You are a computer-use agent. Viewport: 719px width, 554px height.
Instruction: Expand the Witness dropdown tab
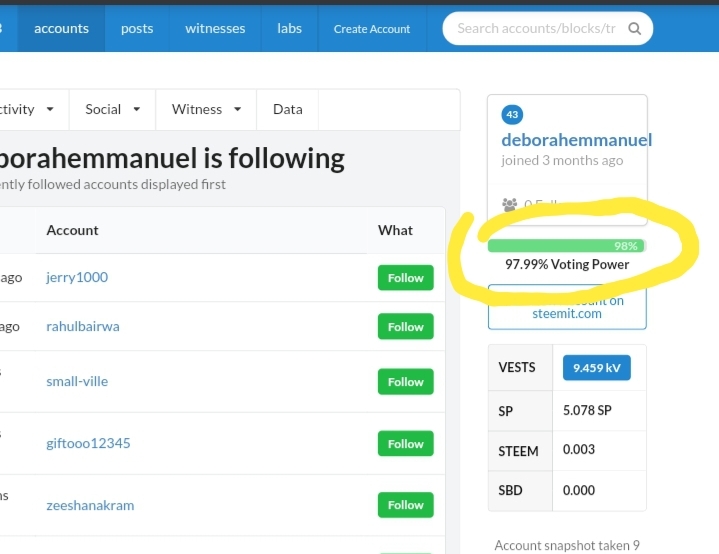point(206,109)
